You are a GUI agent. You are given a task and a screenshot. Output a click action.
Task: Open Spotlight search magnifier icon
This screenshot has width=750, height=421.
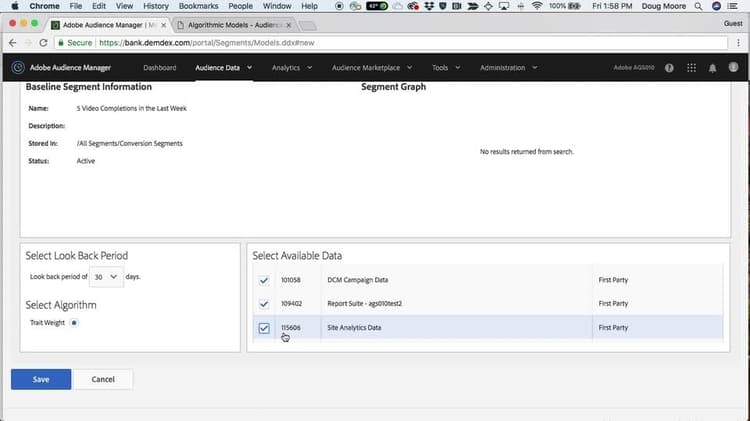click(x=698, y=6)
